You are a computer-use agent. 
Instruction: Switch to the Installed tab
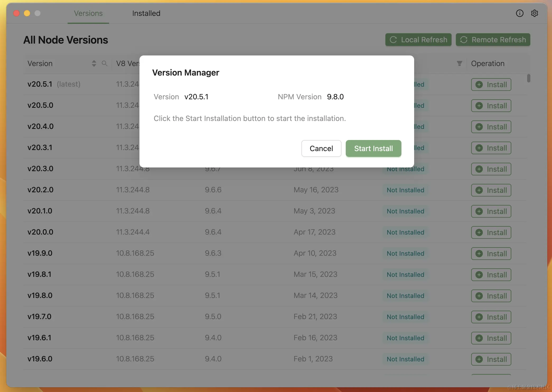tap(146, 13)
